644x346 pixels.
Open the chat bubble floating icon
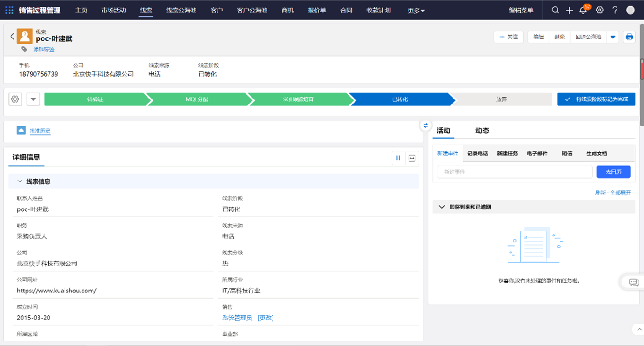click(634, 282)
